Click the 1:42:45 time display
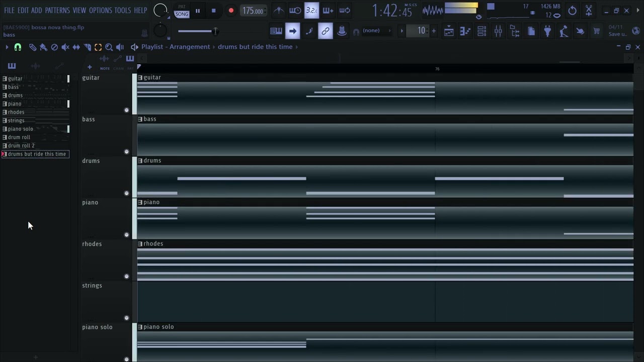The image size is (644, 362). (392, 11)
